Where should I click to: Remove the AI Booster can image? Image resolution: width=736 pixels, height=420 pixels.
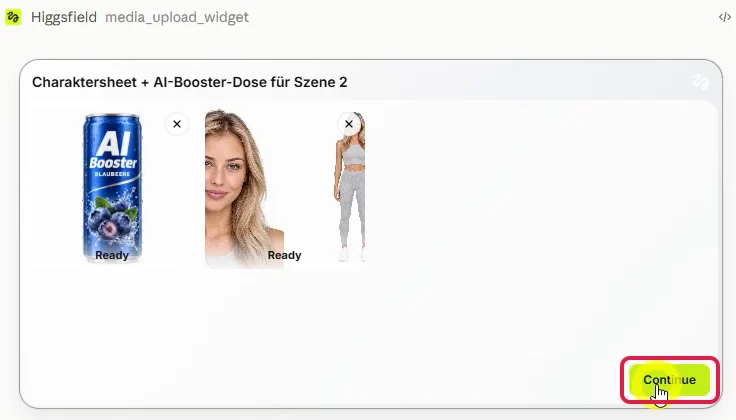pos(177,124)
